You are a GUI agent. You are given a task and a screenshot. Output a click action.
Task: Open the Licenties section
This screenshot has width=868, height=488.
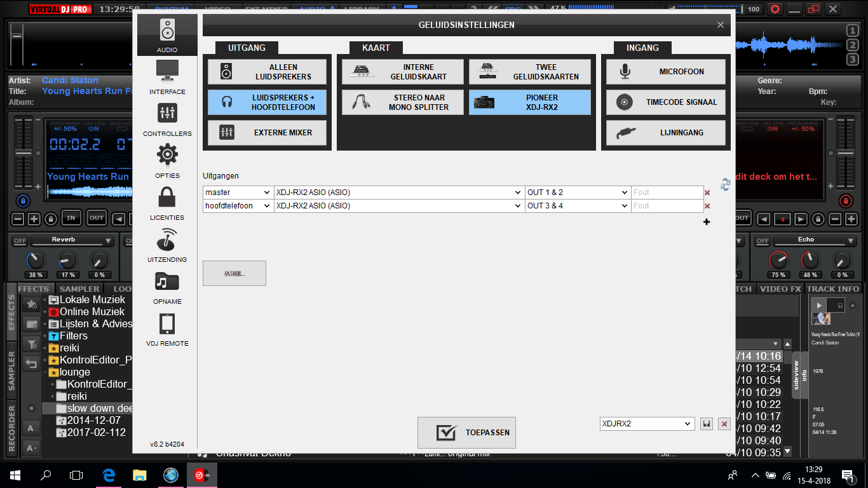(167, 203)
